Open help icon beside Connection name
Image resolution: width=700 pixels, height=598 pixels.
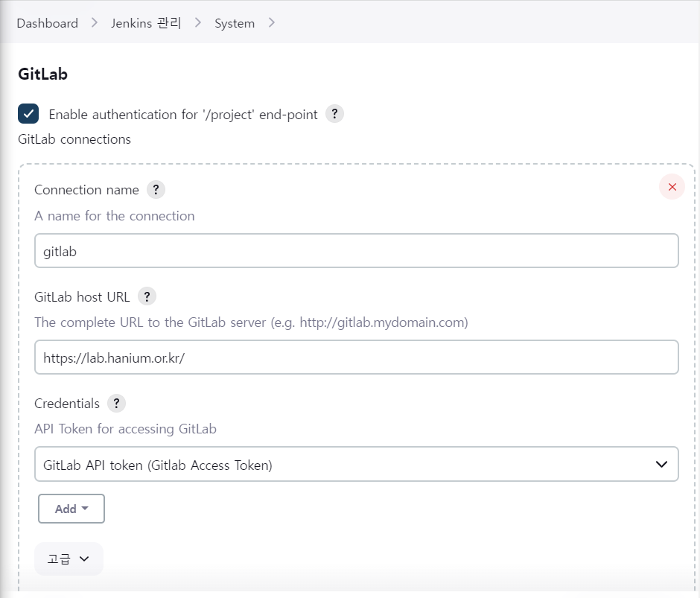(156, 189)
